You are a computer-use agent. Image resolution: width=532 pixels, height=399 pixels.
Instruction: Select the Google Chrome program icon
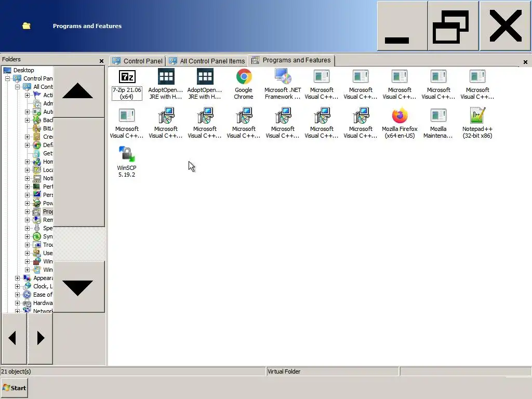(244, 77)
